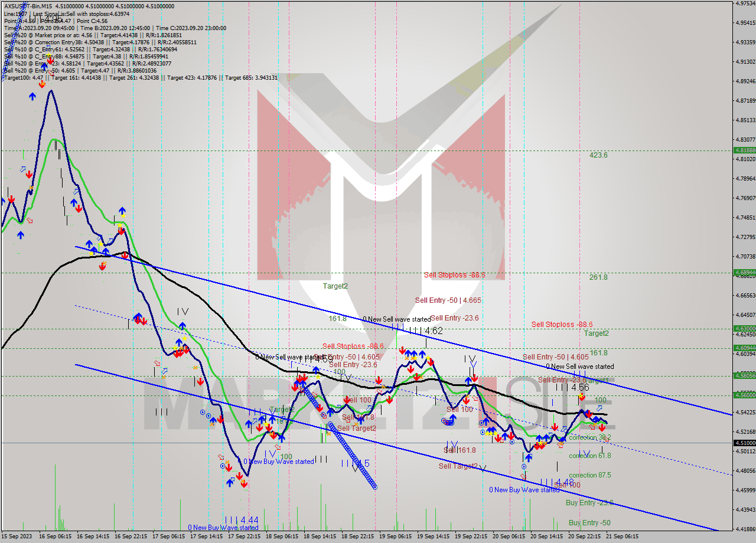Click the 'Buy Entry -23.6' label
The height and width of the screenshot is (543, 756).
[x=589, y=503]
